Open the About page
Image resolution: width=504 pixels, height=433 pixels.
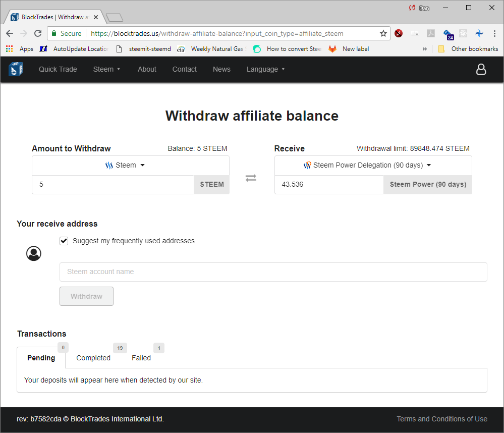147,69
